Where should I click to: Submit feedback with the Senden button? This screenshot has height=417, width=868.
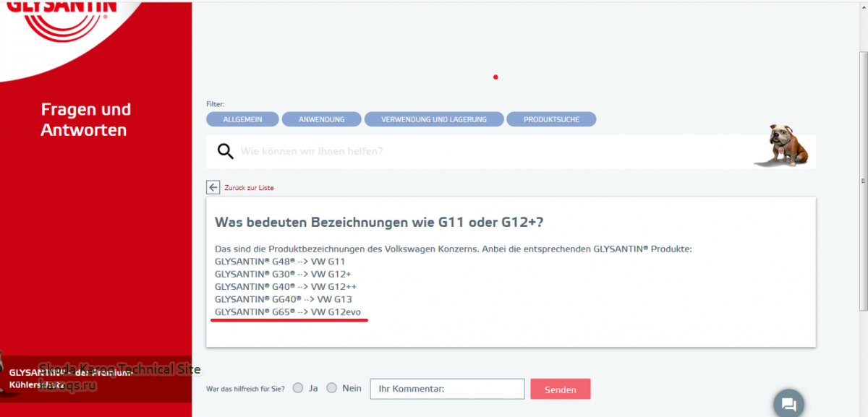click(561, 389)
